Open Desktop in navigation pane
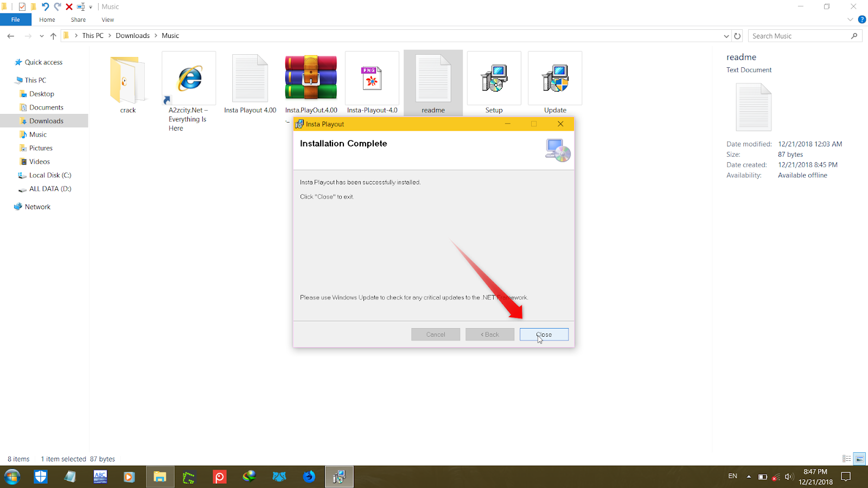This screenshot has height=488, width=868. tap(41, 94)
